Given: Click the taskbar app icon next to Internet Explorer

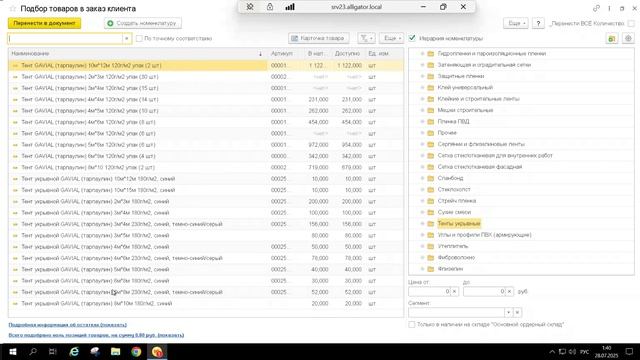Looking at the screenshot, I should click(95, 352).
